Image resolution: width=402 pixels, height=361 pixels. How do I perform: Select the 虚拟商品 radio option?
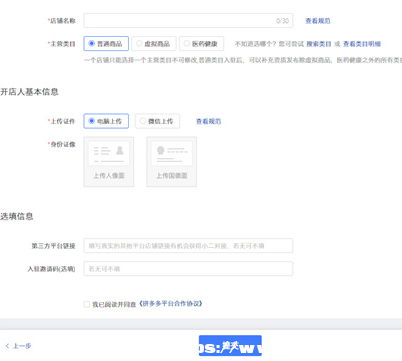coord(154,44)
